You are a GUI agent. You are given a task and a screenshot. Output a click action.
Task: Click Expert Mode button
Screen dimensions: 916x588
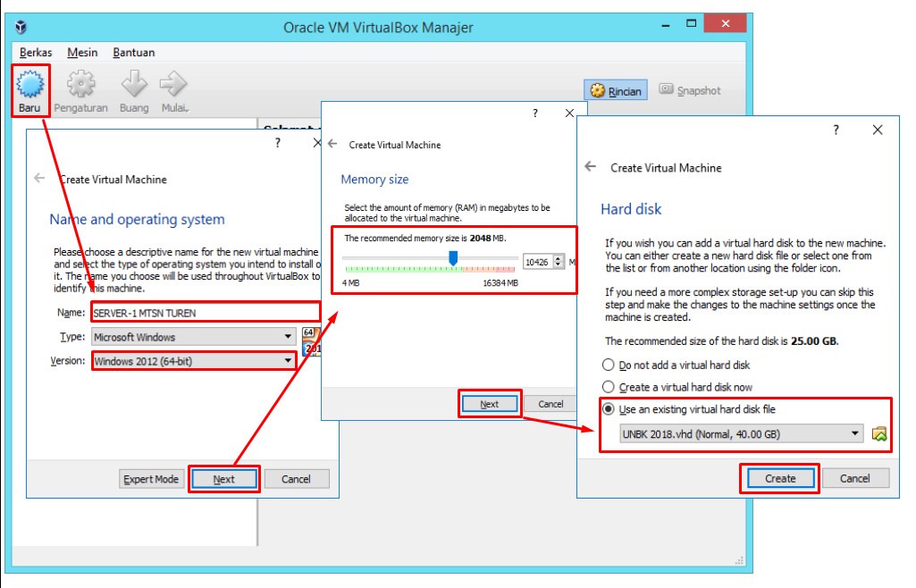[x=151, y=479]
